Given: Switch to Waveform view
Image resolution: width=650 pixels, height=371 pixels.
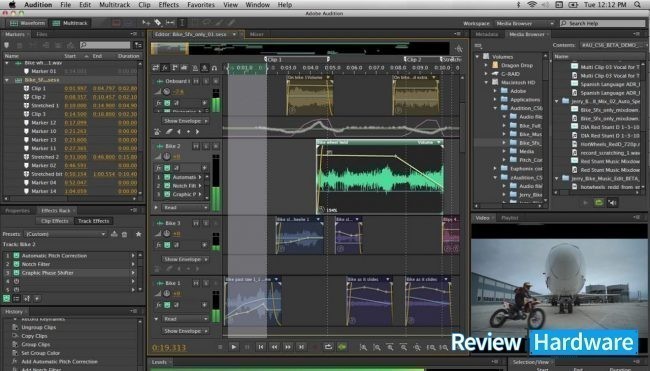Looking at the screenshot, I should click(x=27, y=23).
